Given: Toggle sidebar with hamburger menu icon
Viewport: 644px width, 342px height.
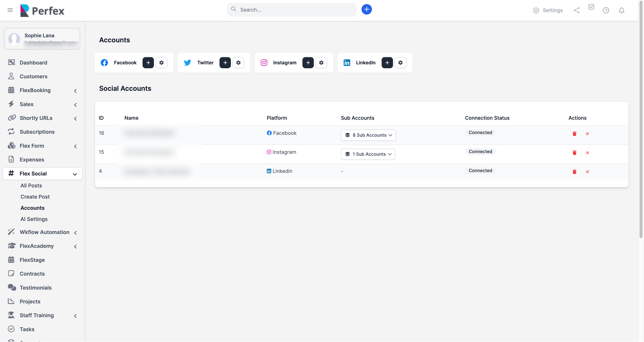Looking at the screenshot, I should (10, 10).
